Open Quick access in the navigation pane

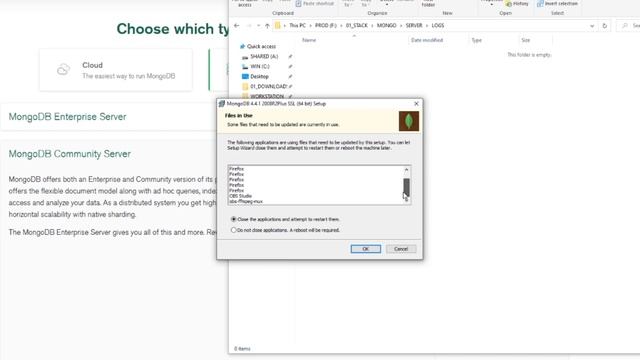pos(261,47)
